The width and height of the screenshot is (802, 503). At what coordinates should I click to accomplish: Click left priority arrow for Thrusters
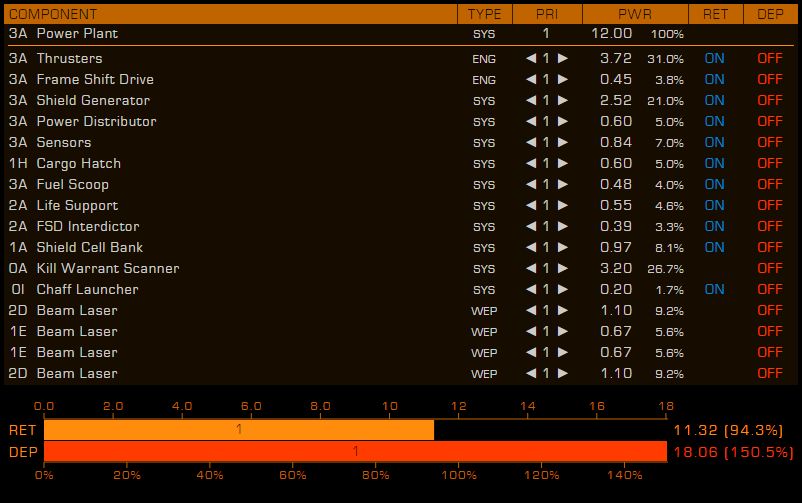pyautogui.click(x=531, y=58)
